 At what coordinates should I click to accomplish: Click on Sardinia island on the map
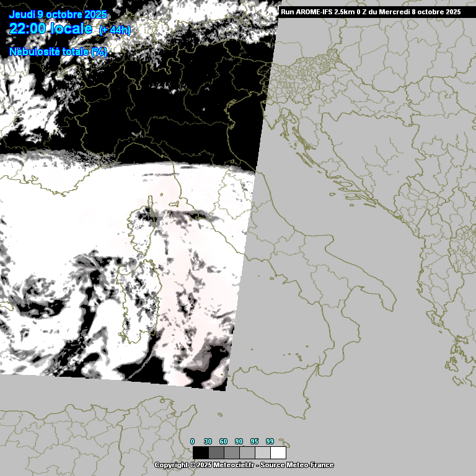(138, 297)
